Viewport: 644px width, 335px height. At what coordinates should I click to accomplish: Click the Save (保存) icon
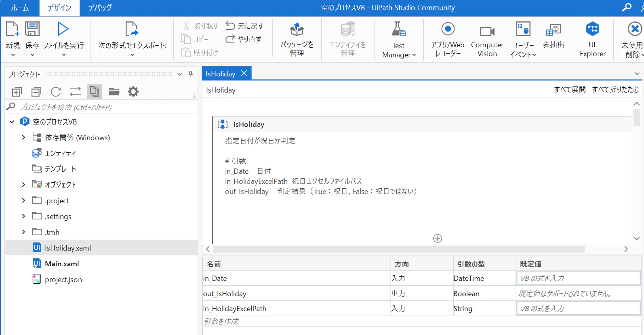click(32, 29)
